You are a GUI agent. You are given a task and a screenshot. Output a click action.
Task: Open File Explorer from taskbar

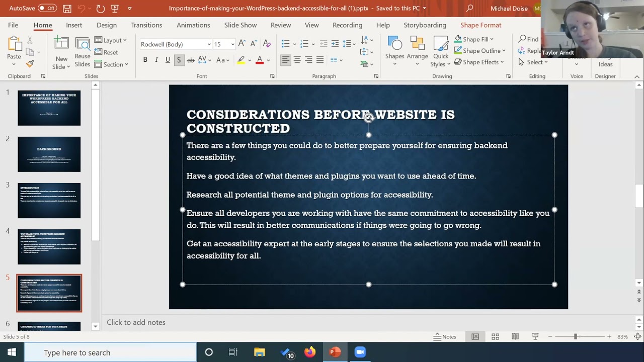tap(260, 352)
